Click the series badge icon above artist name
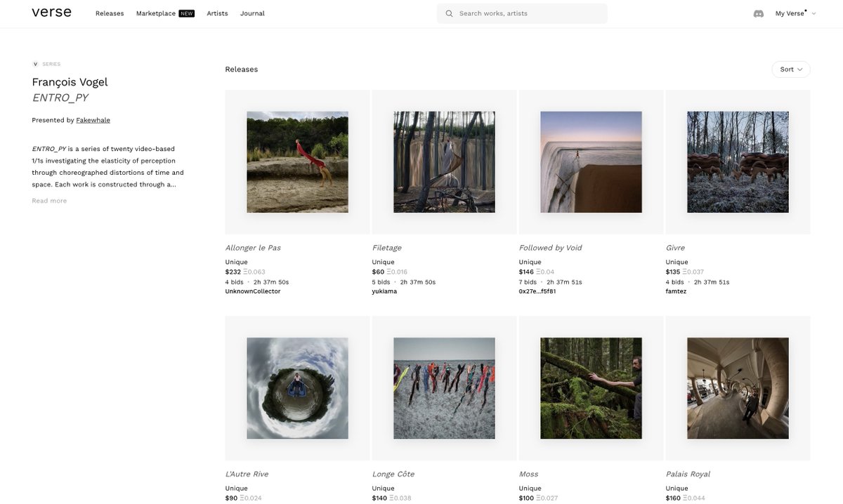This screenshot has height=504, width=843. click(x=35, y=64)
